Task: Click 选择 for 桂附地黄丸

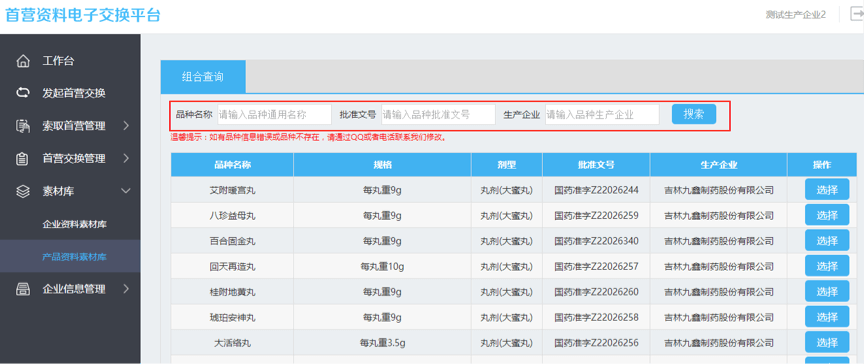Action: (x=827, y=291)
